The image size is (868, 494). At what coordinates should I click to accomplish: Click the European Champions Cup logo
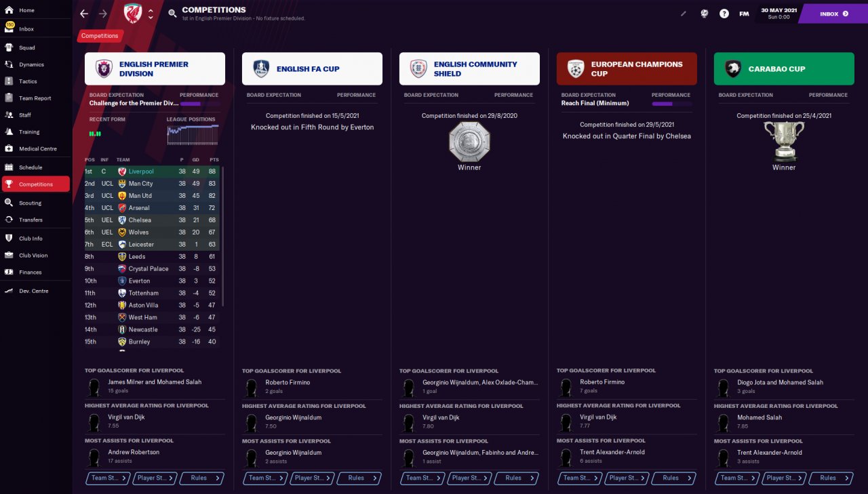point(576,68)
